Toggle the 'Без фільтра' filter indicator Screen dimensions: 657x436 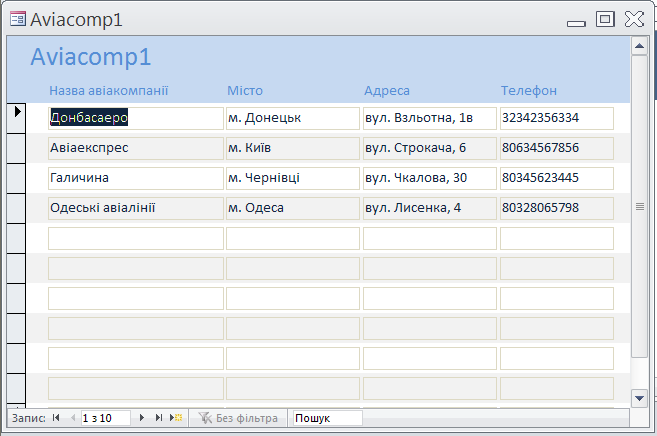tap(238, 418)
